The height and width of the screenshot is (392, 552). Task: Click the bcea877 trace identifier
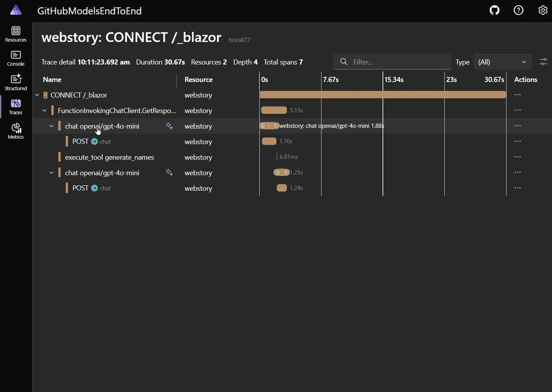point(239,40)
